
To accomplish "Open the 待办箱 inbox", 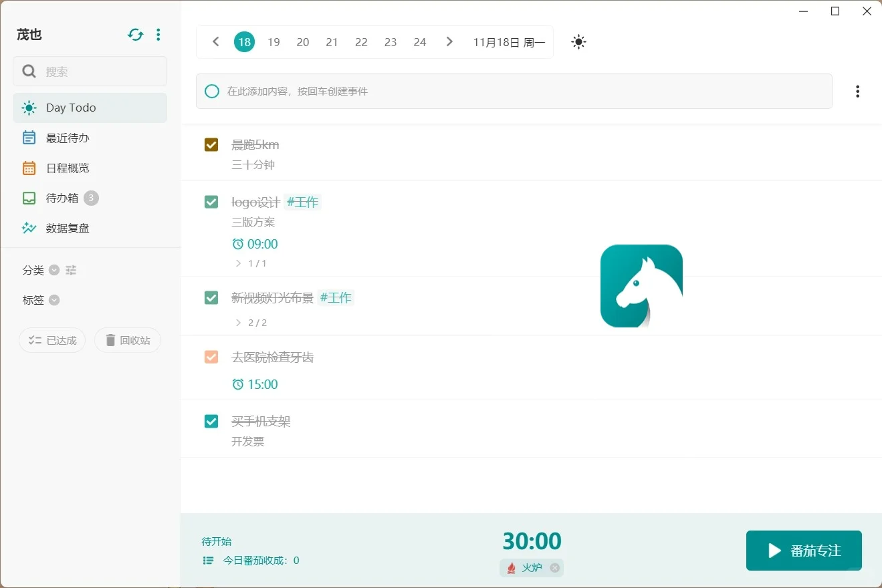I will [x=64, y=198].
